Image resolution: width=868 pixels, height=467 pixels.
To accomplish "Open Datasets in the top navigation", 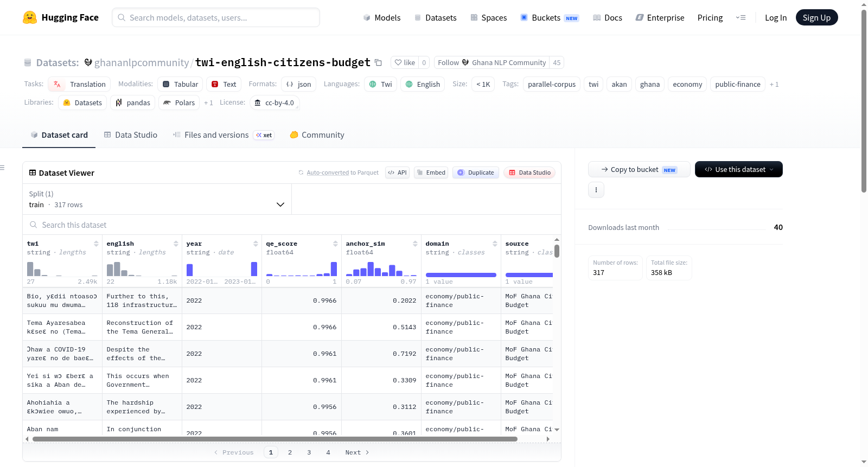I will [x=436, y=17].
